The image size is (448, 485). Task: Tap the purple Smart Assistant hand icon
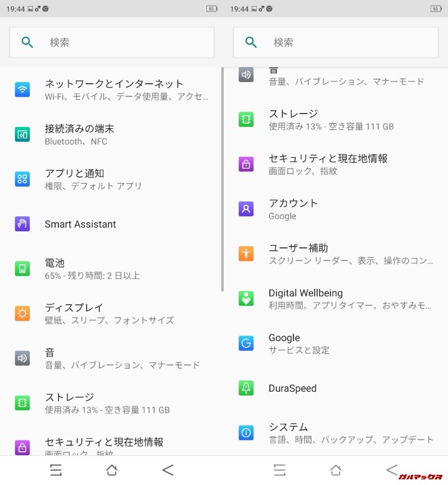[x=22, y=224]
